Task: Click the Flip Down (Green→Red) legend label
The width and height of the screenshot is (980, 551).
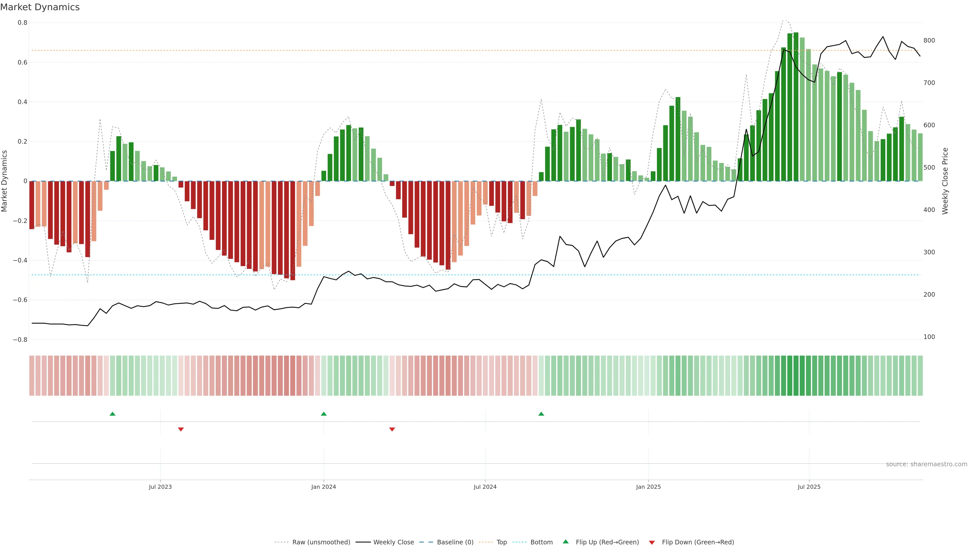Action: pos(698,542)
